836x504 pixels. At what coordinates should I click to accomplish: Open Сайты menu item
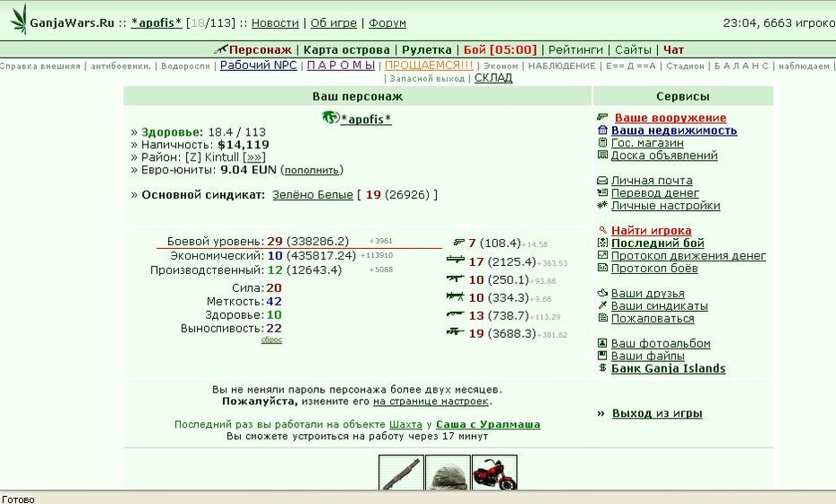click(633, 50)
